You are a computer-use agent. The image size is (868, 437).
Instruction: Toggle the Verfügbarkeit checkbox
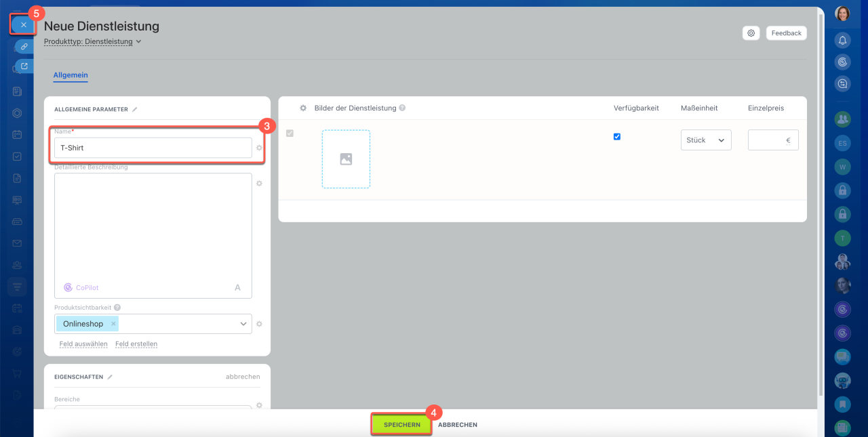pyautogui.click(x=616, y=137)
